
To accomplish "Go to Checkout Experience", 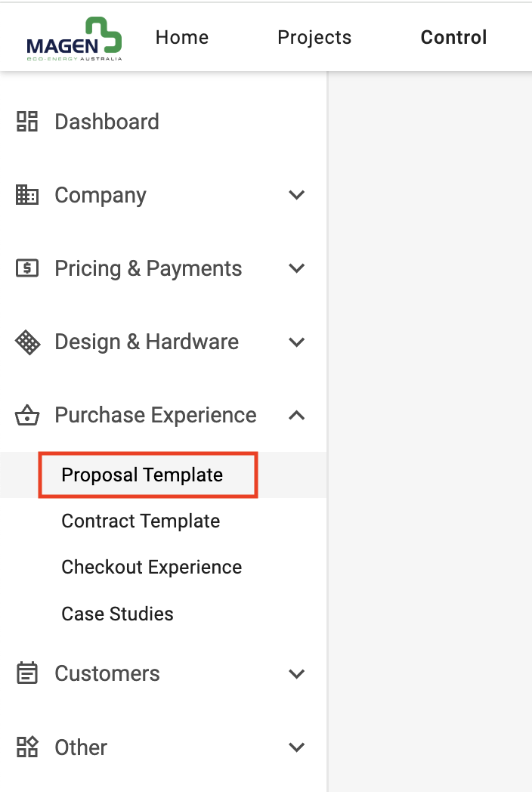I will coord(152,568).
